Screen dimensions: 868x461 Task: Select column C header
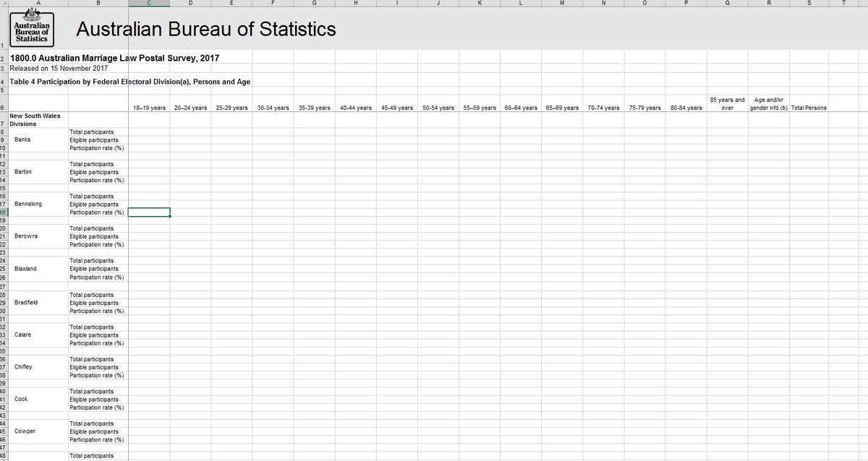[149, 3]
